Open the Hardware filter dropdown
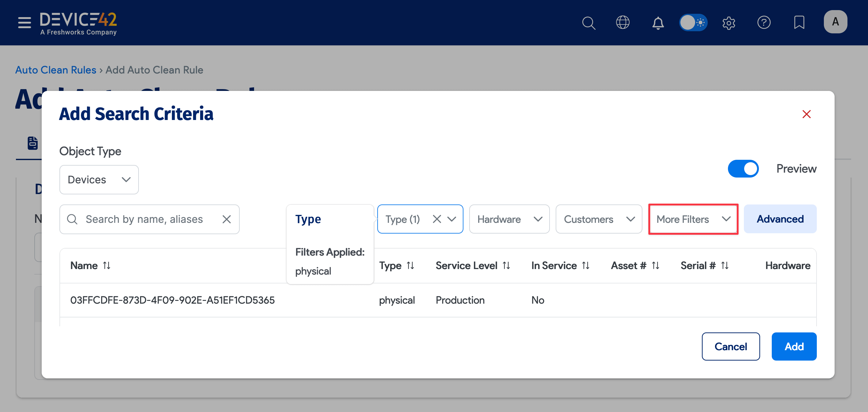The height and width of the screenshot is (412, 868). 509,219
